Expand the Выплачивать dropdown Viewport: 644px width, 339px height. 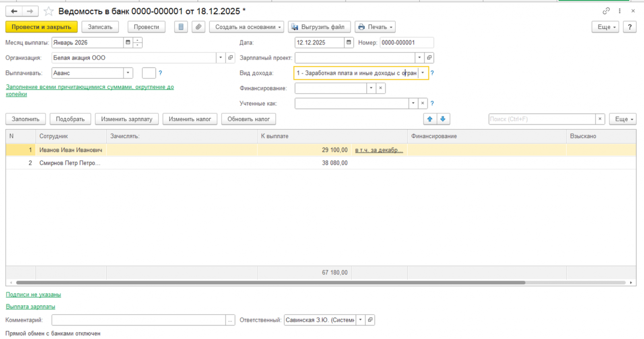[128, 73]
